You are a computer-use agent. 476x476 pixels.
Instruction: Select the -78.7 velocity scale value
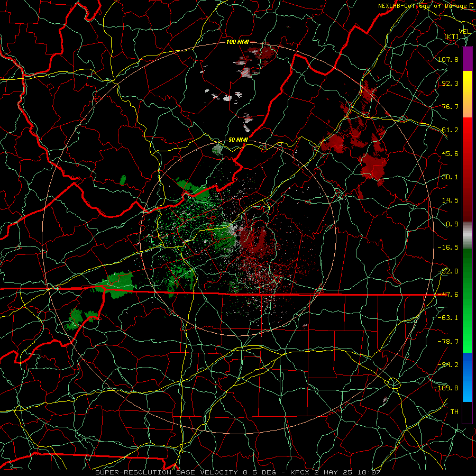[448, 342]
